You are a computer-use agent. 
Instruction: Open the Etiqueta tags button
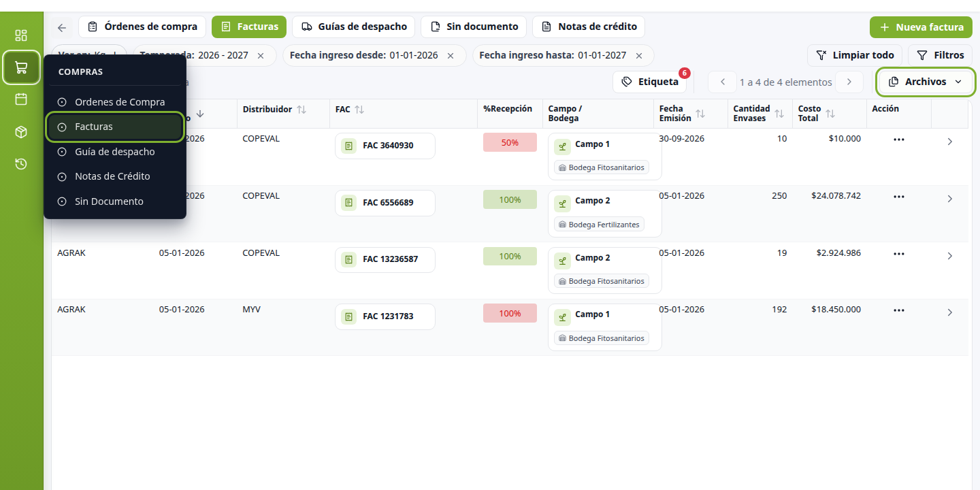[x=650, y=82]
